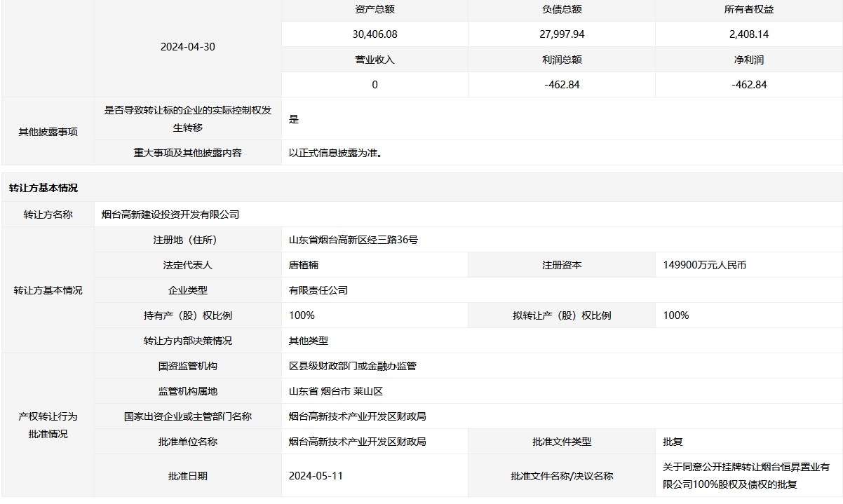843x504 pixels.
Task: Select location 山东省 烟台市 莱山区
Action: [x=336, y=391]
